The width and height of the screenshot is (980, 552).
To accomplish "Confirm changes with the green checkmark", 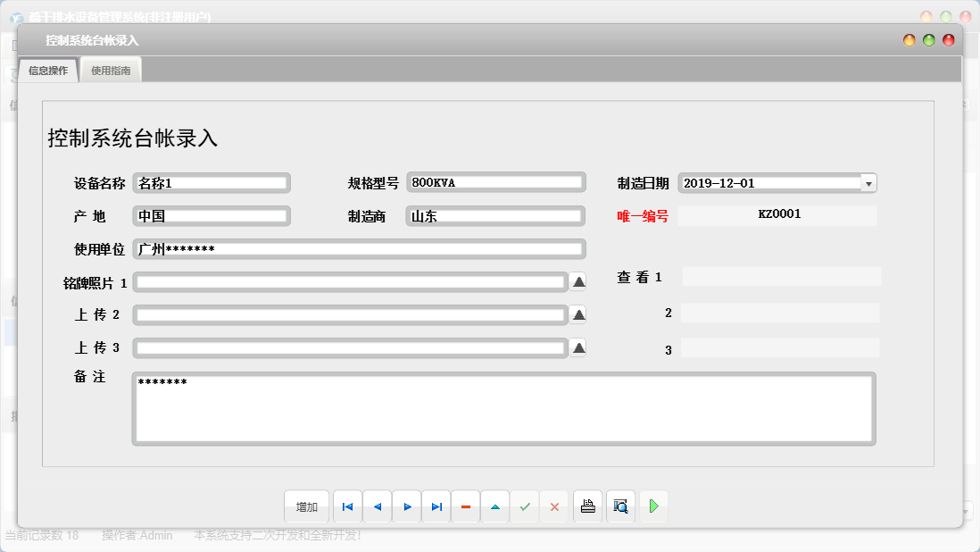I will tap(525, 507).
